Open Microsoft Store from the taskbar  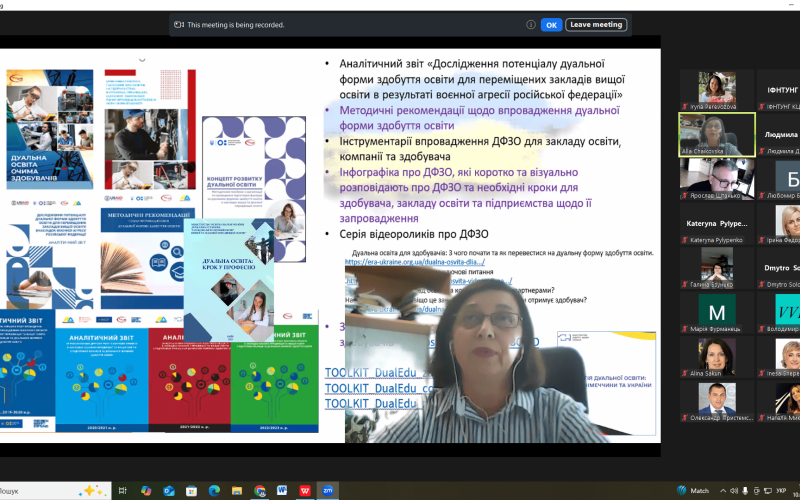(x=191, y=491)
